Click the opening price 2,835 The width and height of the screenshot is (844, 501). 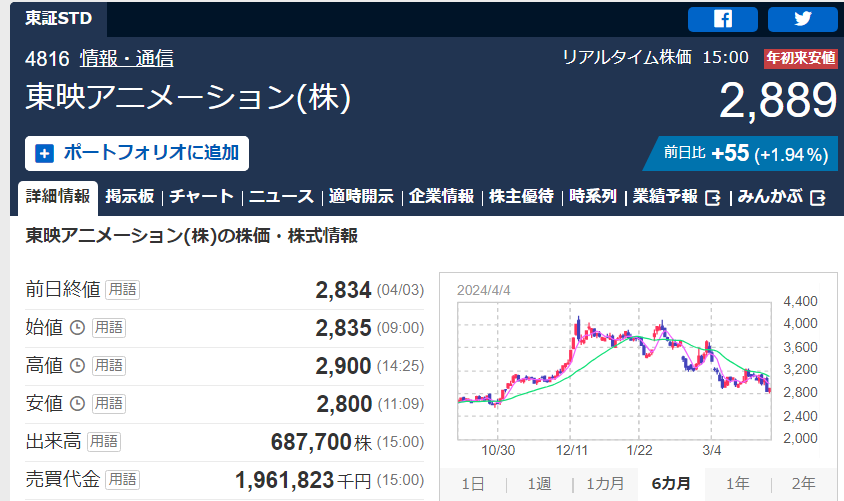coord(343,328)
